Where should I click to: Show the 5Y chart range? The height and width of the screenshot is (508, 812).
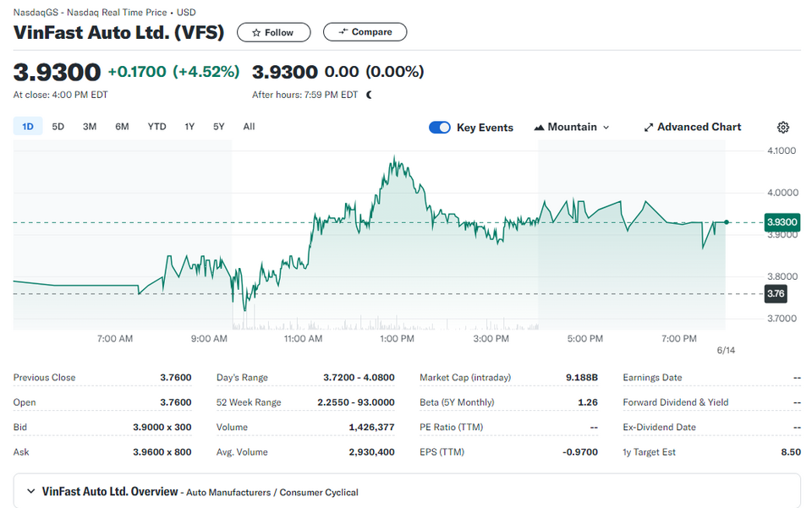coord(218,127)
